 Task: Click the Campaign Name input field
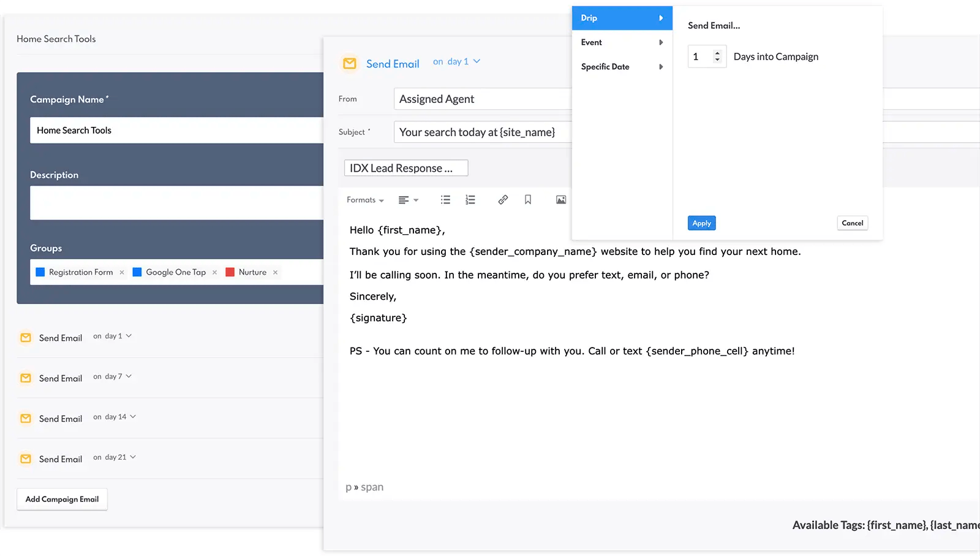pos(176,130)
